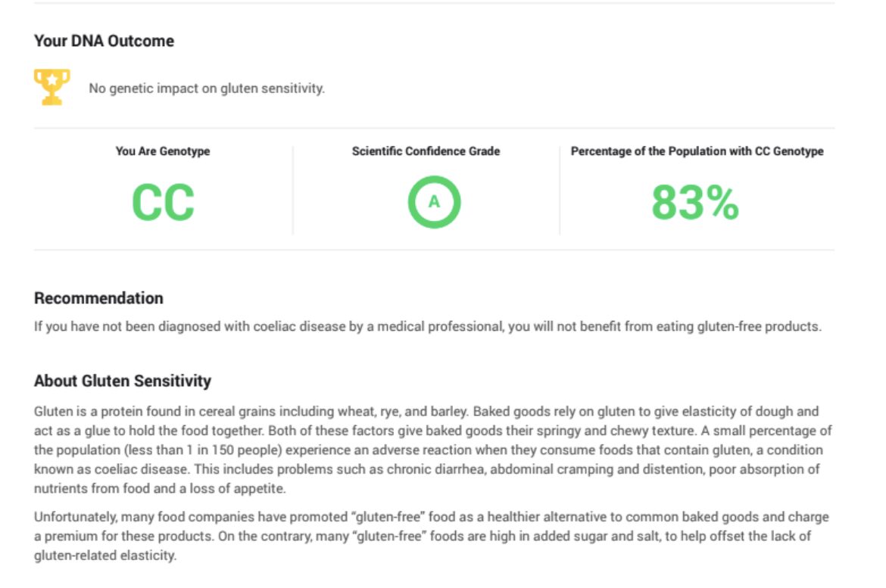This screenshot has width=886, height=588.
Task: Select the large CC genotype text
Action: pyautogui.click(x=164, y=202)
